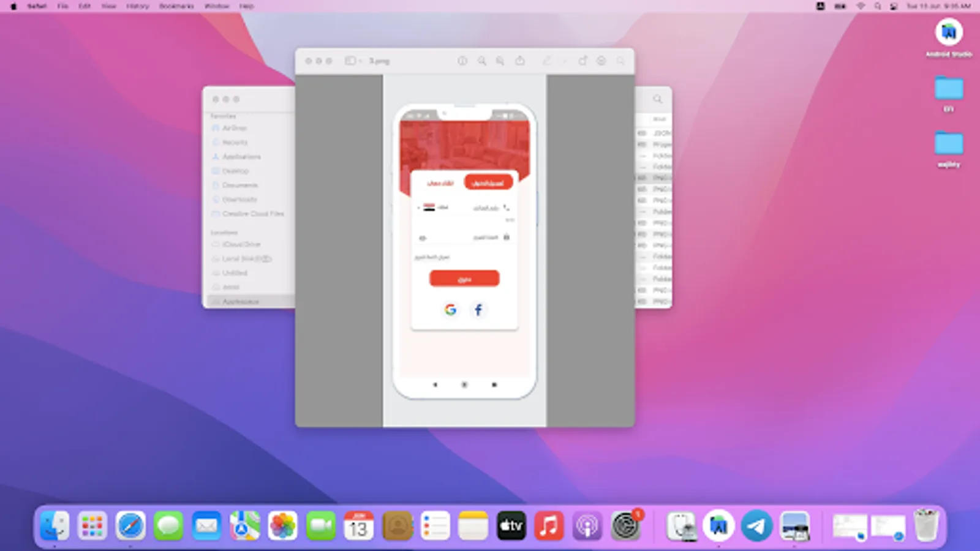Select Local Disk in the Finder sidebar
This screenshot has width=980, height=551.
click(x=246, y=259)
